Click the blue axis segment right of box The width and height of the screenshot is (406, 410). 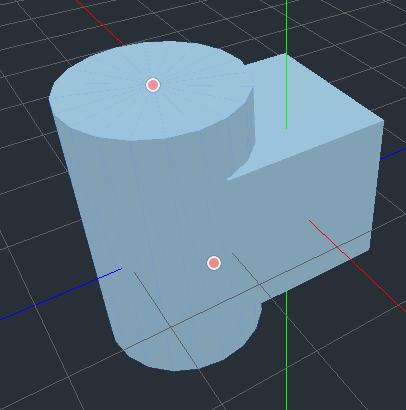pyautogui.click(x=393, y=154)
